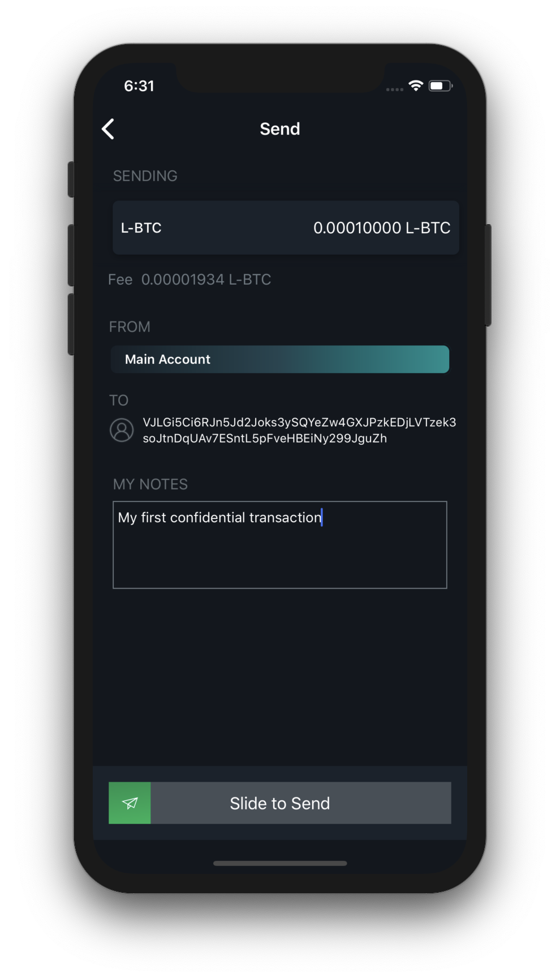Tap the back arrow icon

click(x=108, y=129)
